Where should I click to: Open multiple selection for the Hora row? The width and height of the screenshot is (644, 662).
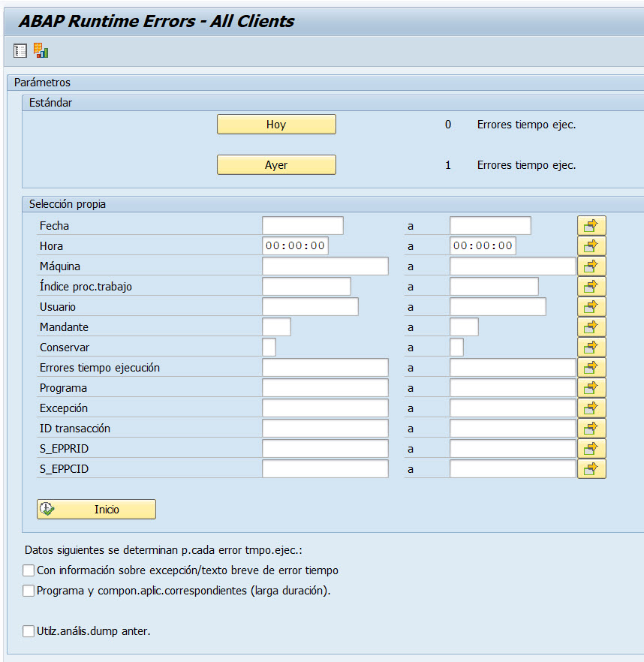(x=591, y=245)
